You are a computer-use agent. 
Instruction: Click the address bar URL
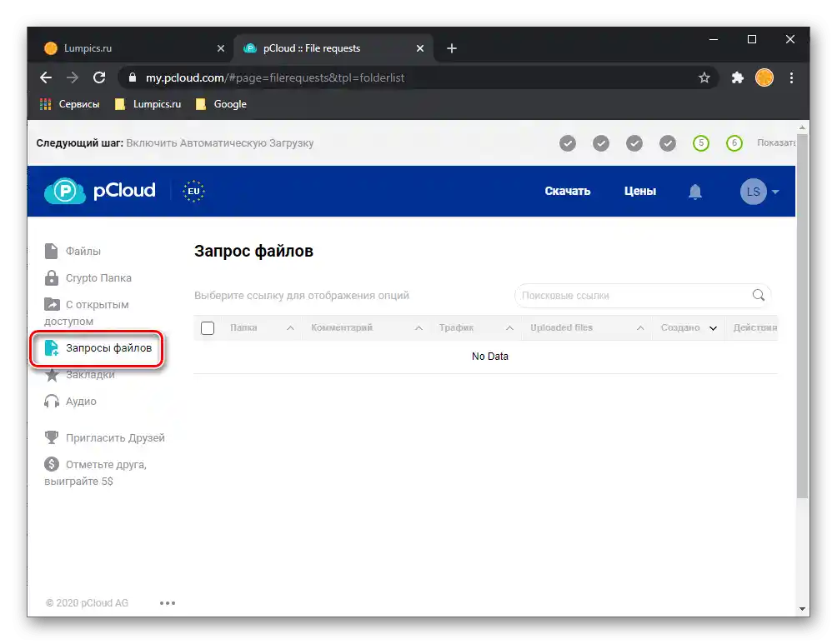click(x=275, y=78)
